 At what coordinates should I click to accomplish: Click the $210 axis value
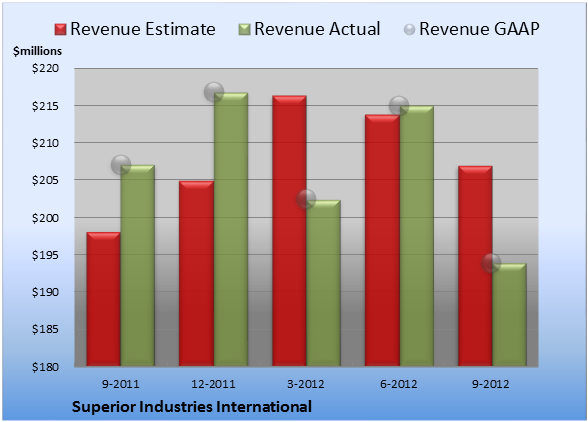click(45, 143)
